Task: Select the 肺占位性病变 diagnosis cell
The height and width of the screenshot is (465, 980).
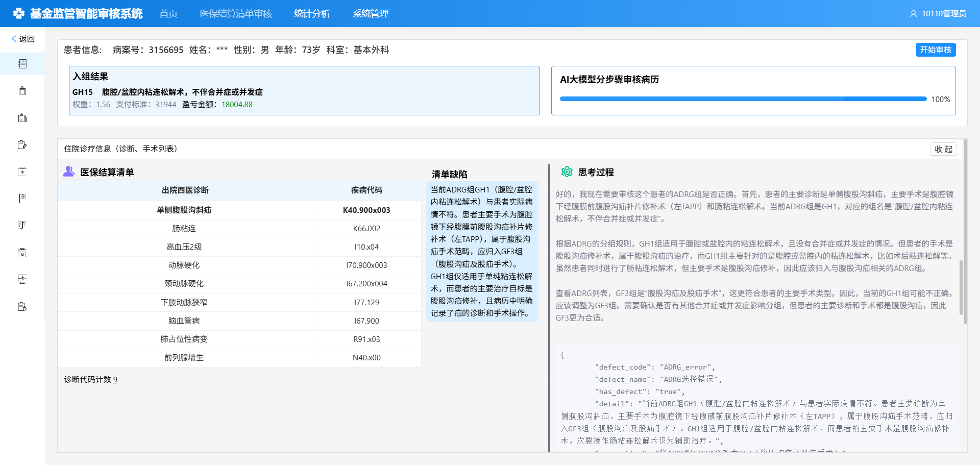Action: click(x=184, y=339)
